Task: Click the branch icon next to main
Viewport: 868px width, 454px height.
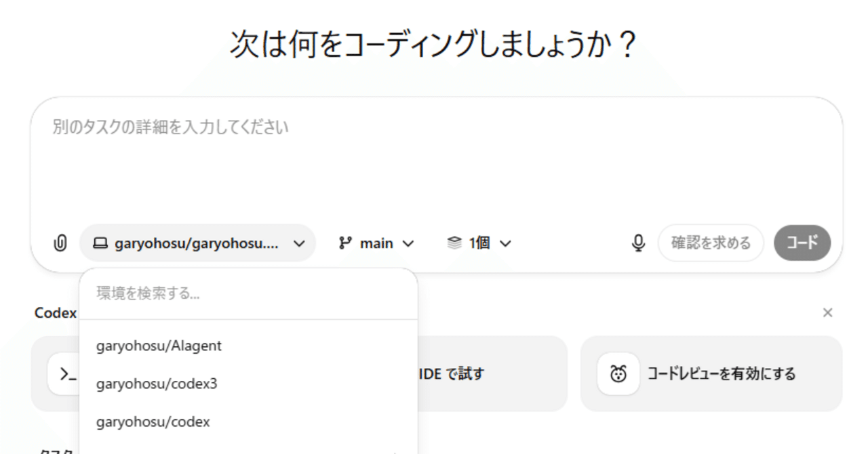Action: point(346,243)
